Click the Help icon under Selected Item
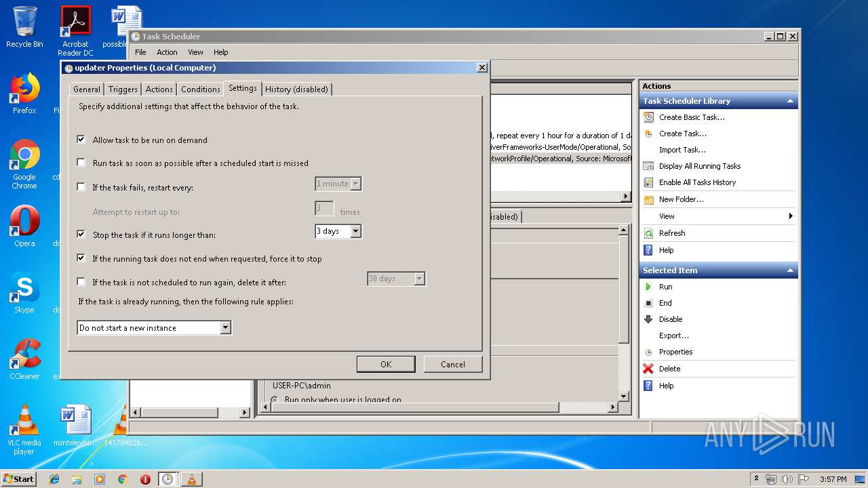Image resolution: width=868 pixels, height=488 pixels. [648, 386]
